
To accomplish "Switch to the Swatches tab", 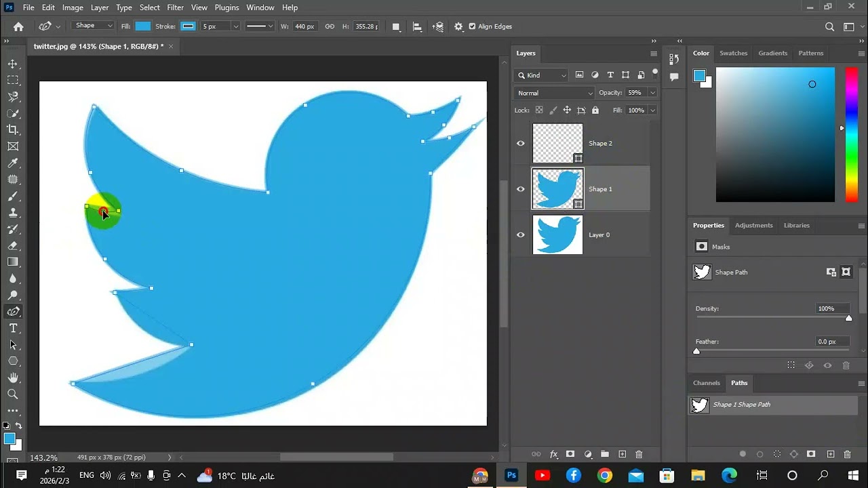I will 733,53.
